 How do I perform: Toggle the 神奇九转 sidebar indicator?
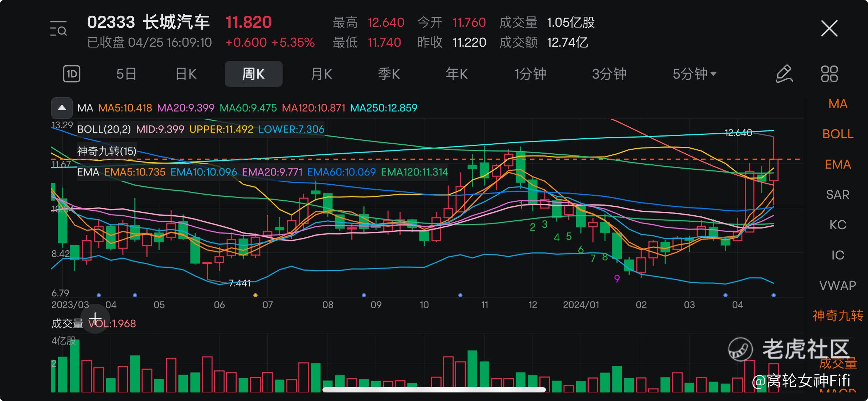(837, 316)
